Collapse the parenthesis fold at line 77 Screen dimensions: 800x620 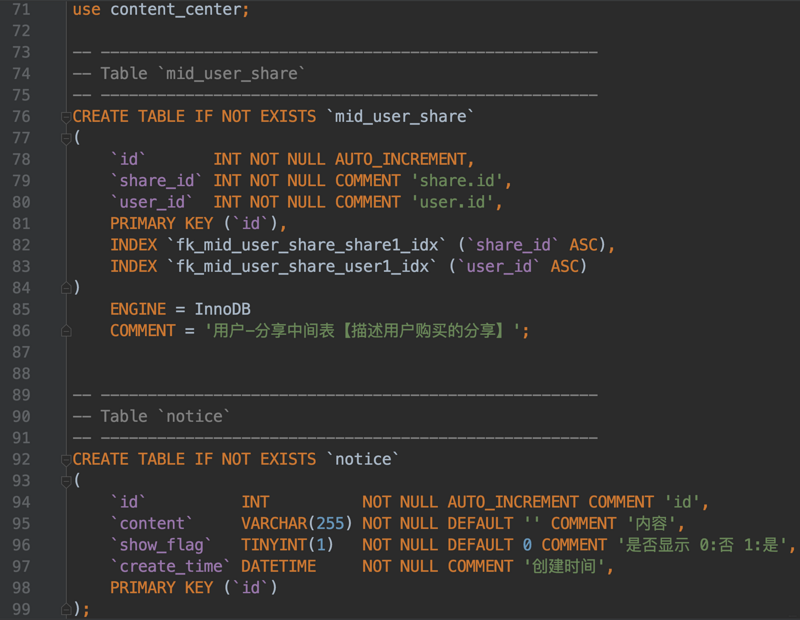pos(66,138)
